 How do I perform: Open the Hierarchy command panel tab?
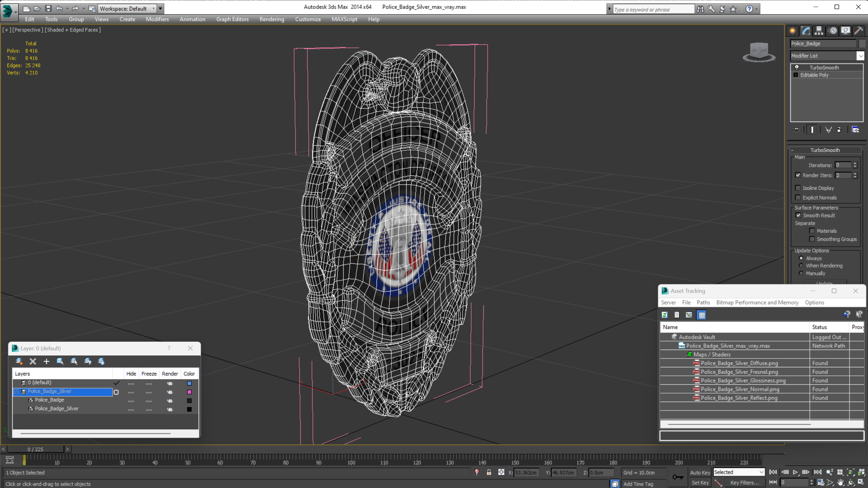(819, 31)
